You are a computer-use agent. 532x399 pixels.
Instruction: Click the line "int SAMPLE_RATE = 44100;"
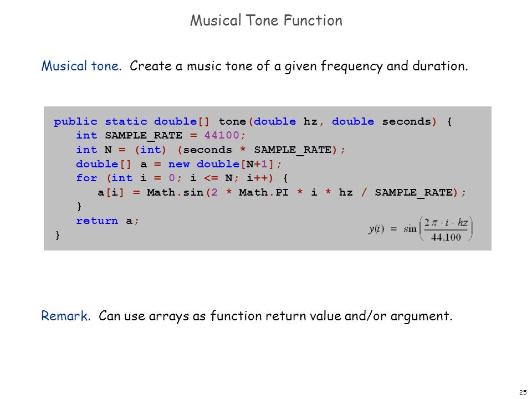click(x=161, y=135)
